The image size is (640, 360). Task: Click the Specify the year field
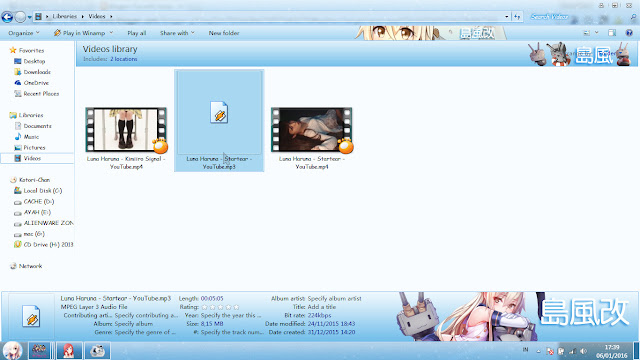click(231, 316)
